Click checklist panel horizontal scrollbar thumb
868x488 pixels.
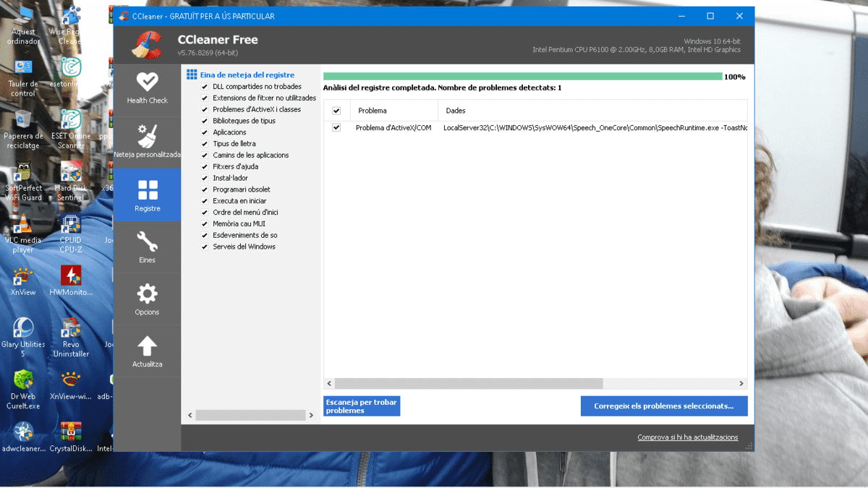(x=250, y=416)
